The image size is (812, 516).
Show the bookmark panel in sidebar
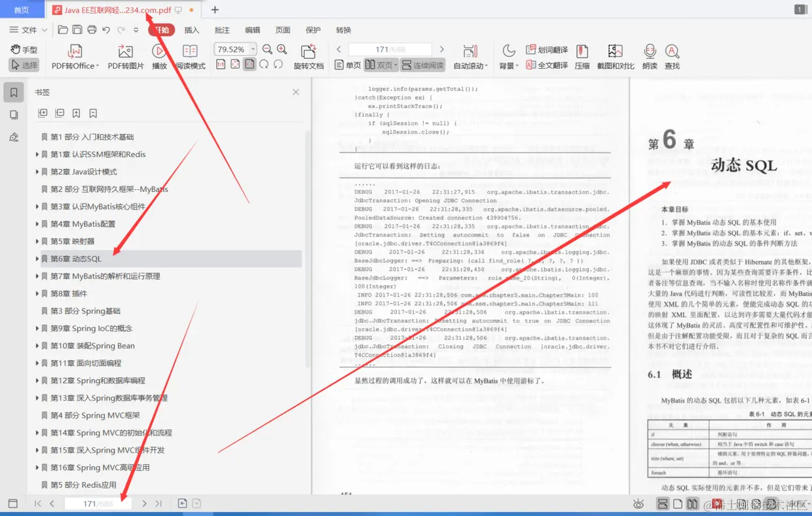point(14,92)
